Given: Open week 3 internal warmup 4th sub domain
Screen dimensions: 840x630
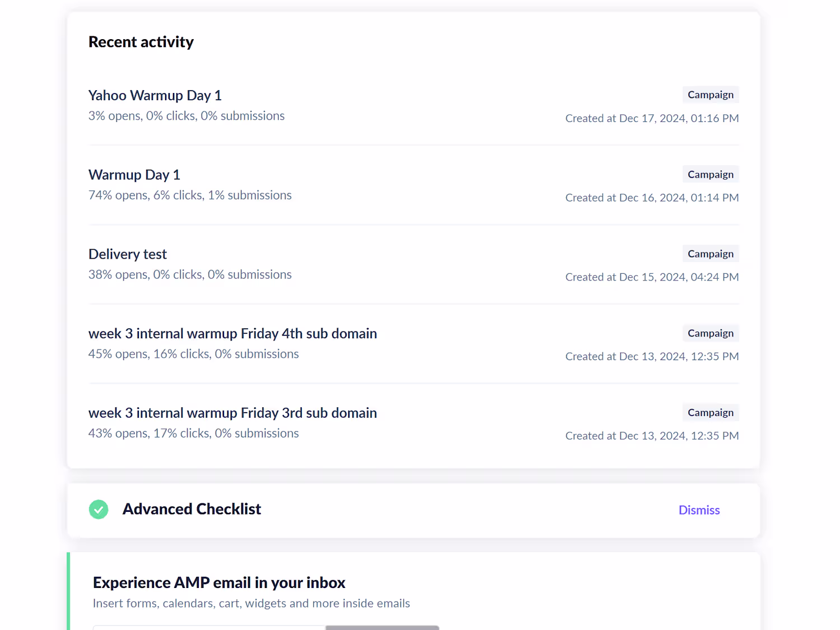Looking at the screenshot, I should point(232,334).
